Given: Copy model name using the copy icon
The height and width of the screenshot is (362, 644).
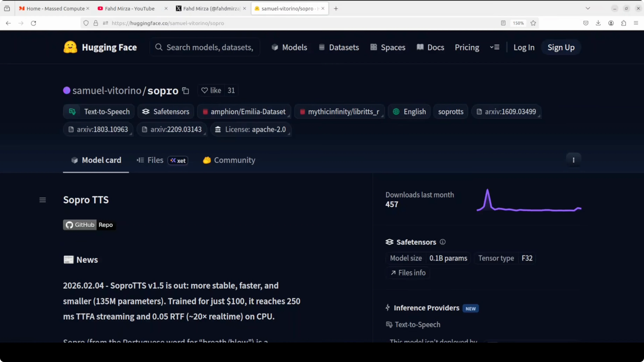Looking at the screenshot, I should 185,90.
